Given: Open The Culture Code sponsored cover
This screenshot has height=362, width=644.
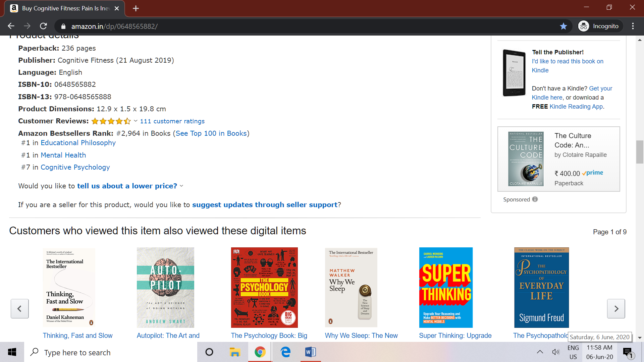Looking at the screenshot, I should click(526, 159).
